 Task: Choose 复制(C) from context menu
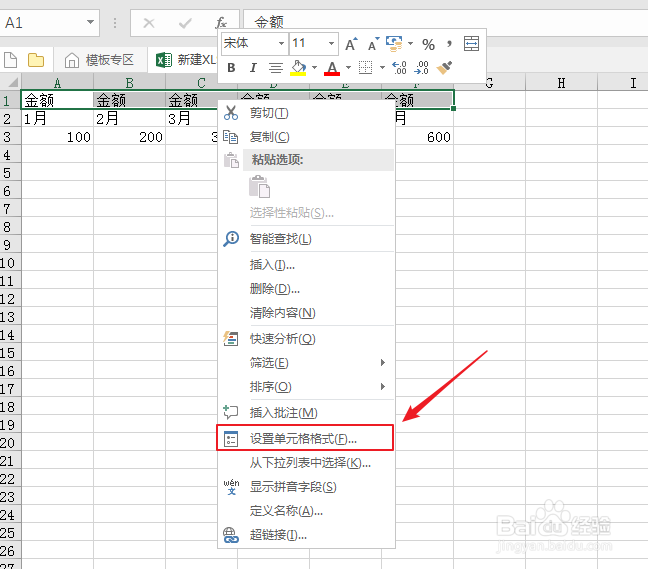click(x=306, y=137)
